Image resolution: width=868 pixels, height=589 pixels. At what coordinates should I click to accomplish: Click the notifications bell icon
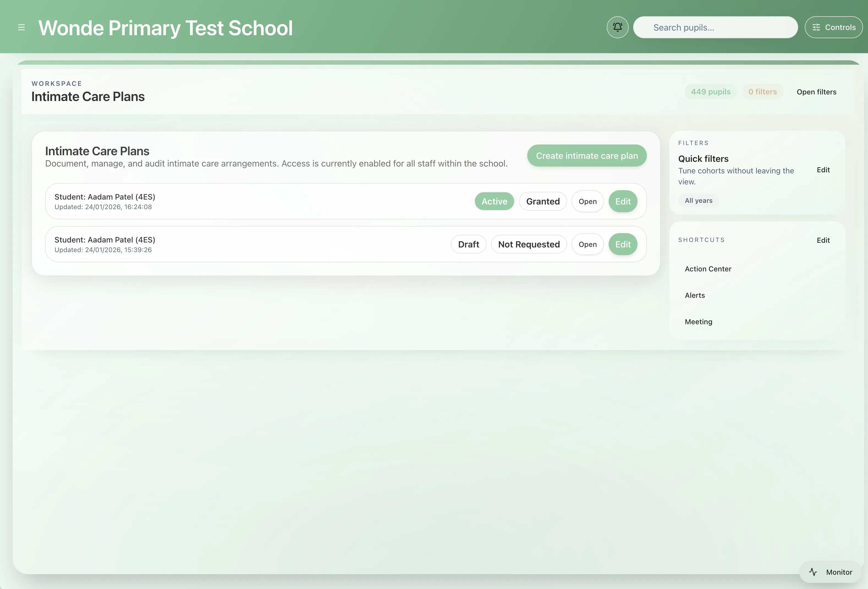point(617,27)
